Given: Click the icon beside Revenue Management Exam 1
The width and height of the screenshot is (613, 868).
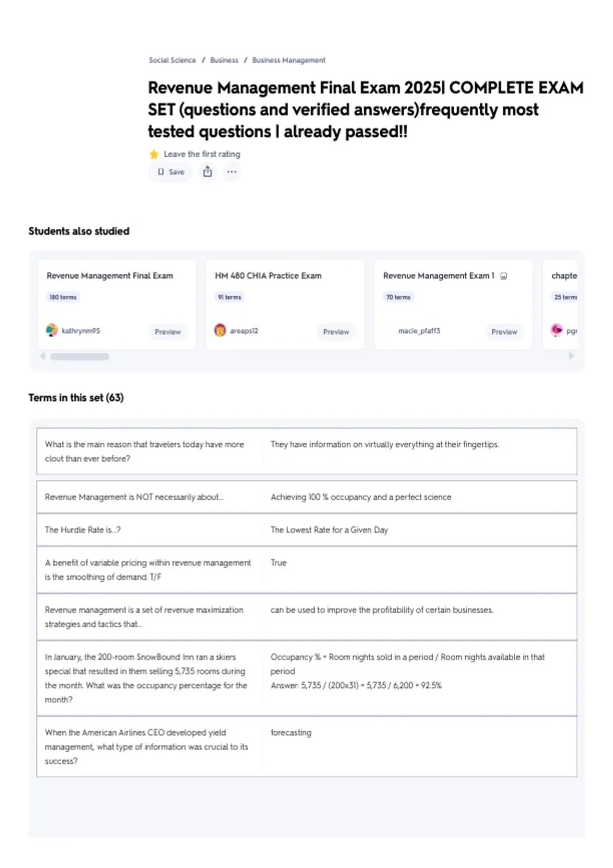Looking at the screenshot, I should (504, 276).
